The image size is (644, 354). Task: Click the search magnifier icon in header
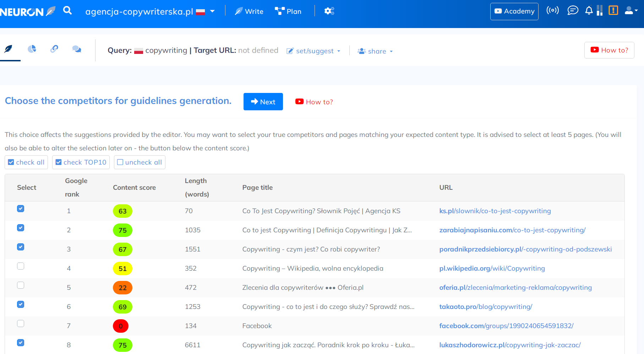[x=67, y=11]
